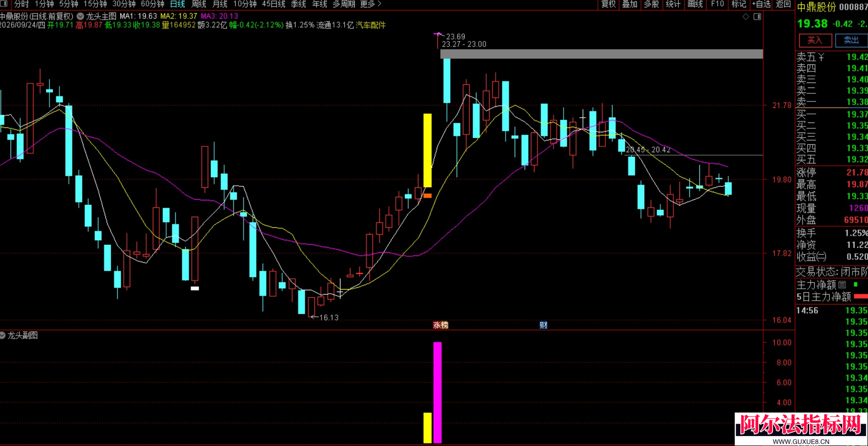868x446 pixels.
Task: Select the 5分钟 period tab
Action: 68,4
